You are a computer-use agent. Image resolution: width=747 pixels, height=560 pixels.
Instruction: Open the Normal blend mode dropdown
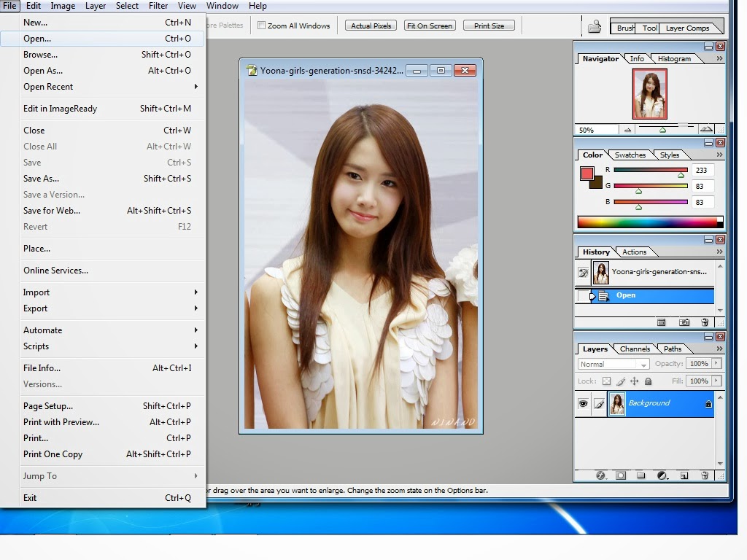click(613, 365)
